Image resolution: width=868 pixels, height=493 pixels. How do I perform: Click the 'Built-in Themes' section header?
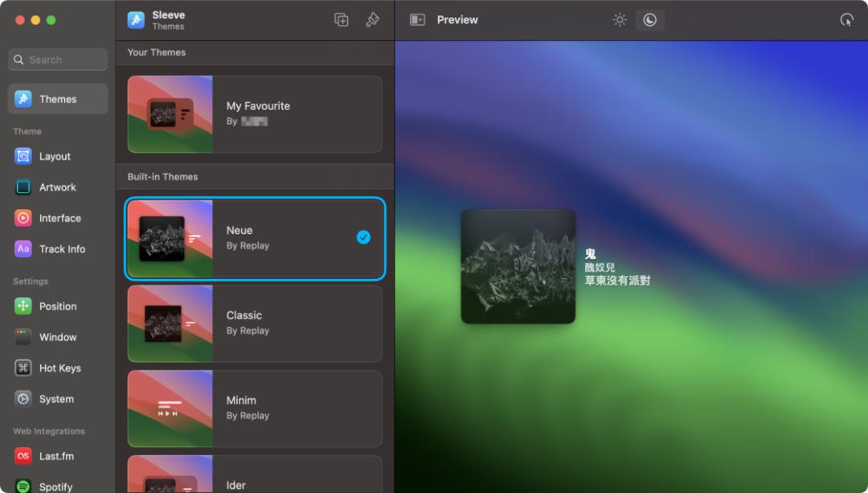[x=162, y=177]
